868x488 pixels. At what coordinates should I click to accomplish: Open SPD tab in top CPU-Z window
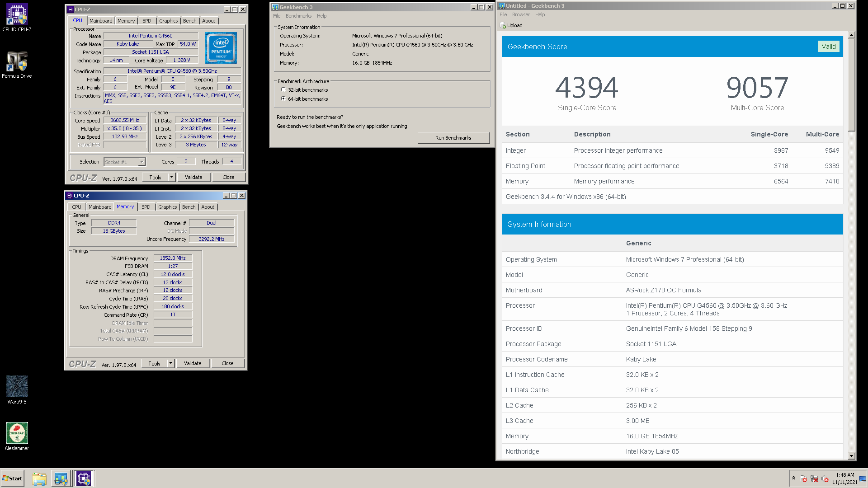click(x=147, y=21)
